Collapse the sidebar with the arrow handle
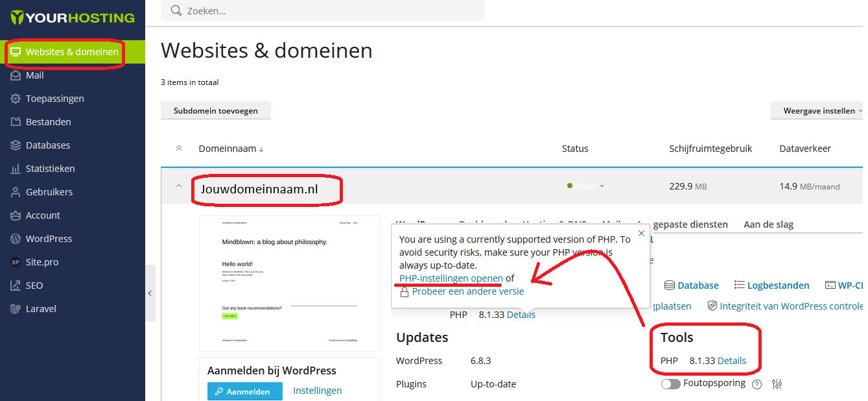Screen dimensions: 868x401 tap(150, 293)
